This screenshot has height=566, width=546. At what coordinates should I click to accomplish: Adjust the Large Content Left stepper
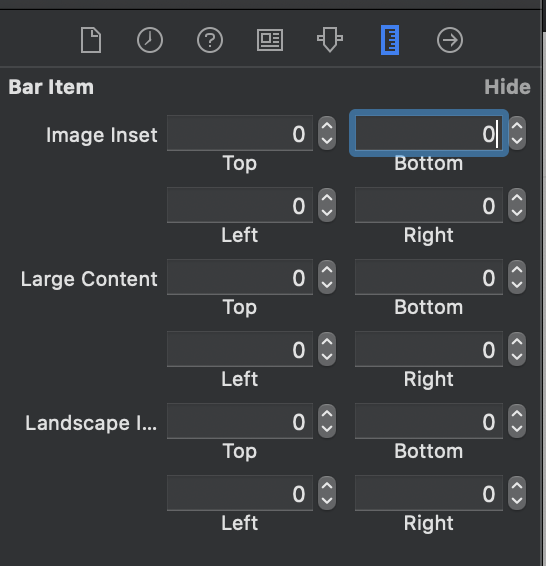point(327,349)
